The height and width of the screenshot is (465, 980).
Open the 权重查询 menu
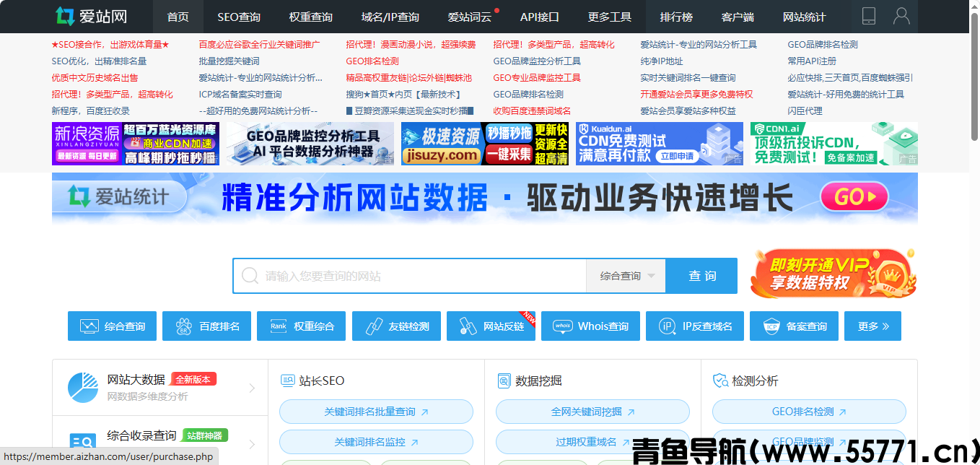(x=311, y=17)
